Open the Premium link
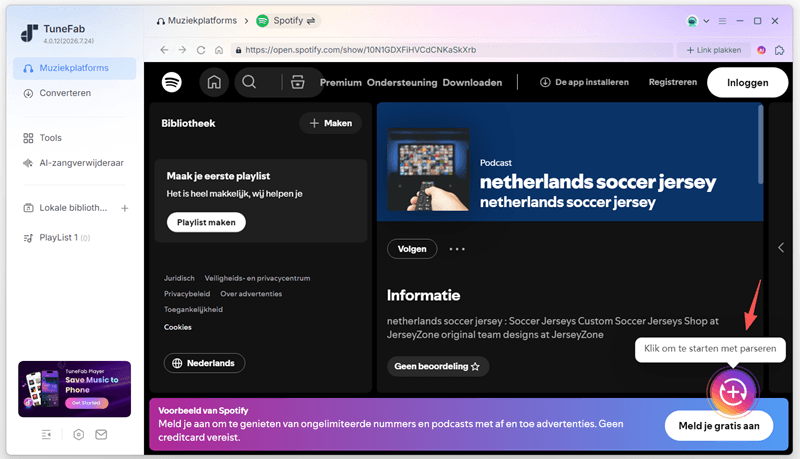 pos(341,83)
